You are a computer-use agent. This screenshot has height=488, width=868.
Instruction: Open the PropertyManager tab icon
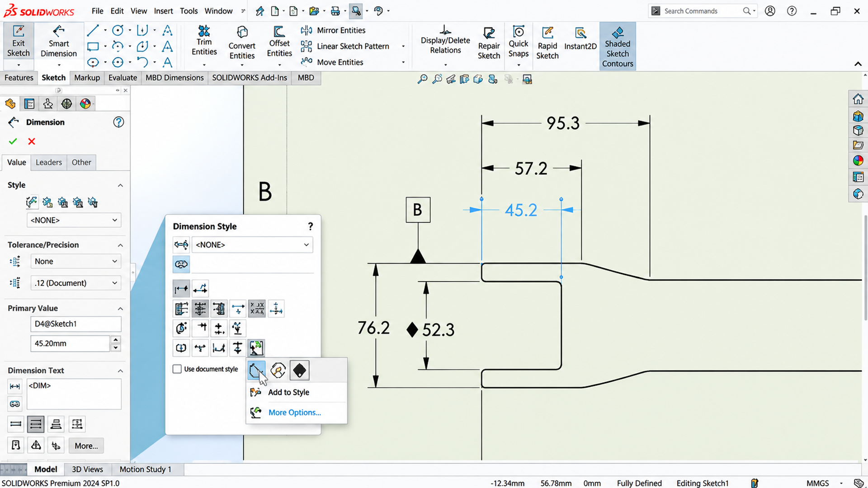29,104
